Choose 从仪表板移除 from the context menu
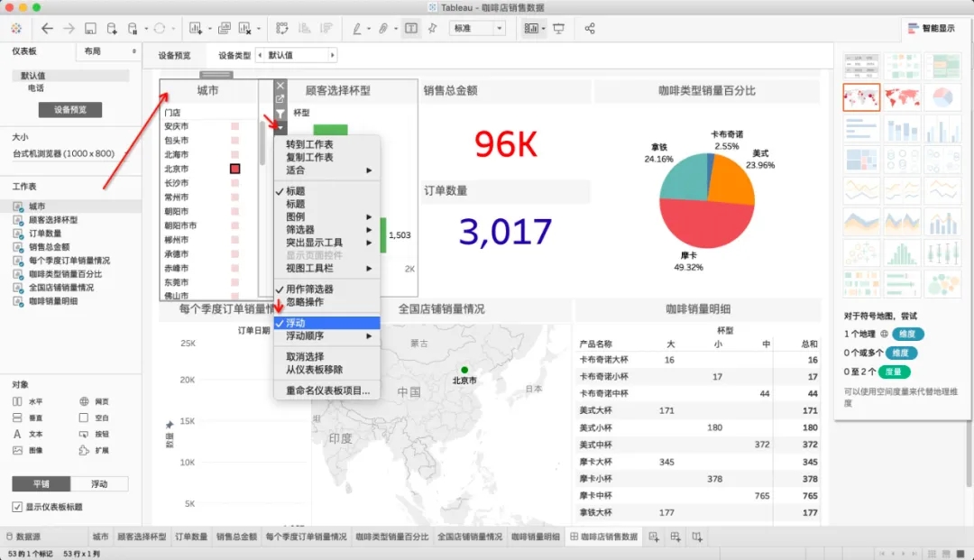This screenshot has height=560, width=974. (314, 370)
